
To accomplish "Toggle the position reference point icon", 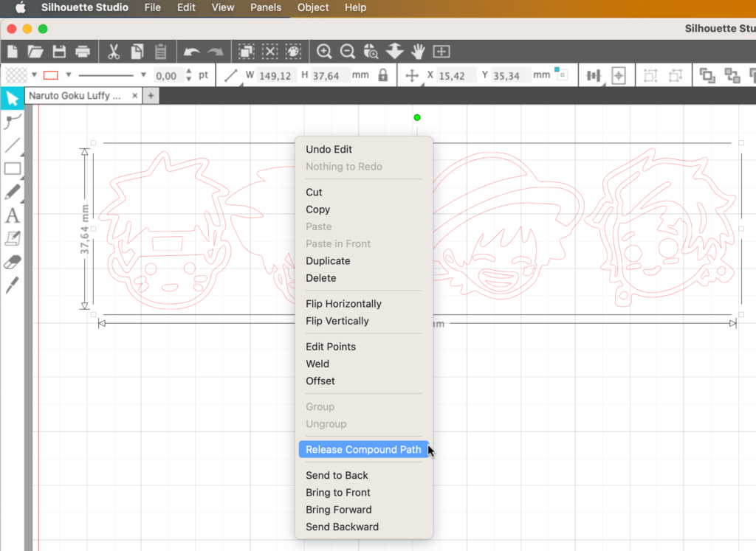I will pos(561,74).
